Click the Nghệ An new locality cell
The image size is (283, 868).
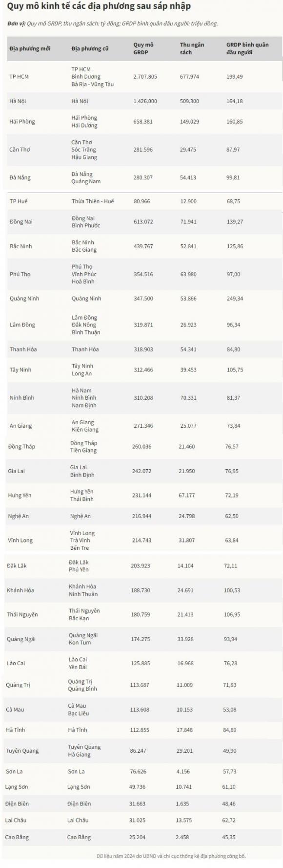[18, 516]
